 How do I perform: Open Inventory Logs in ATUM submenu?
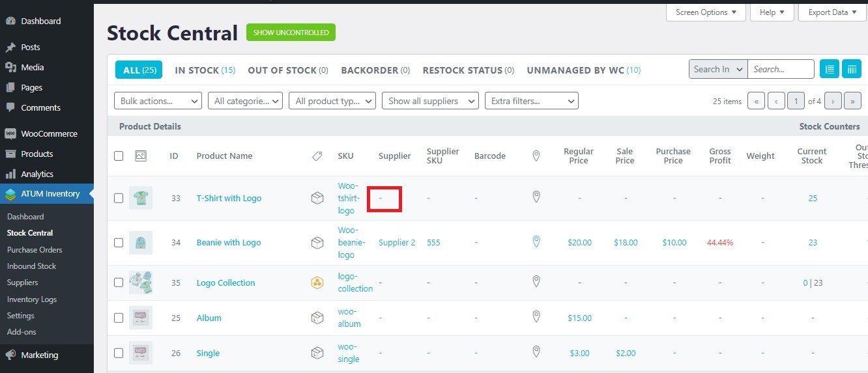(x=32, y=299)
